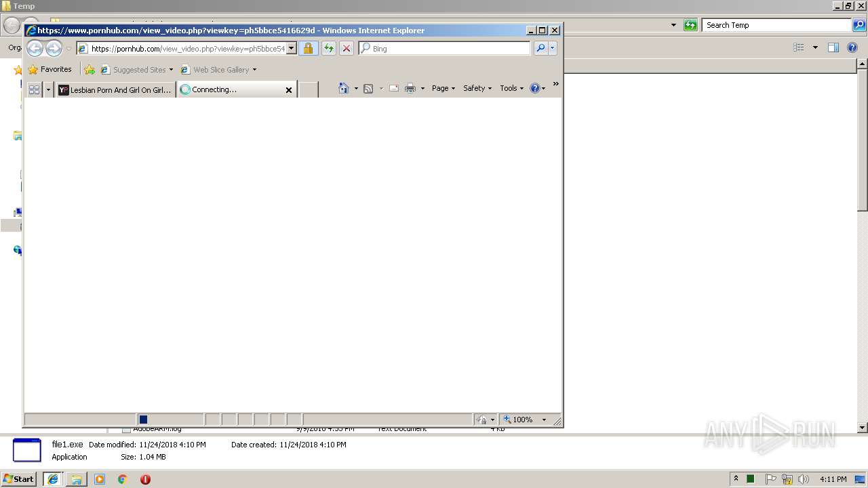
Task: Click the RSS feeds icon
Action: pos(368,88)
